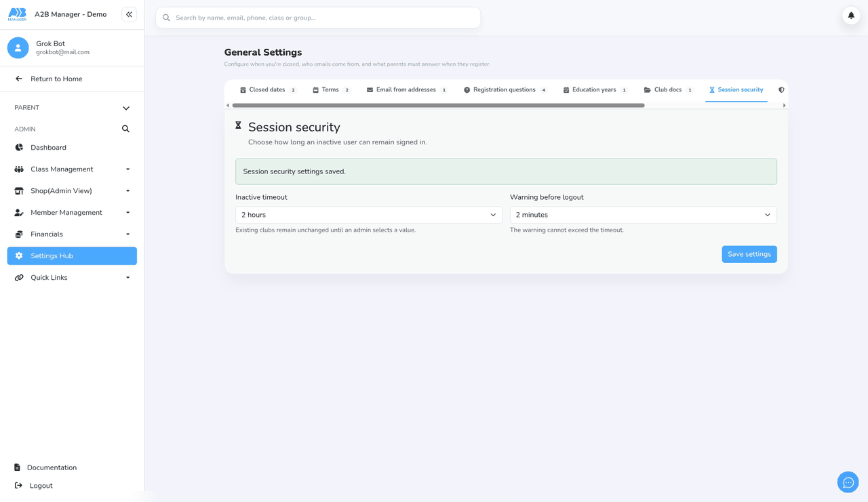868x502 pixels.
Task: Open notifications bell
Action: pos(851,15)
